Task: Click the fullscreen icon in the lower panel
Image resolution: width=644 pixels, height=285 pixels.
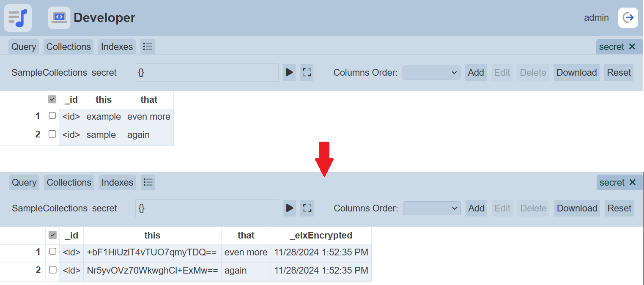Action: [x=307, y=208]
